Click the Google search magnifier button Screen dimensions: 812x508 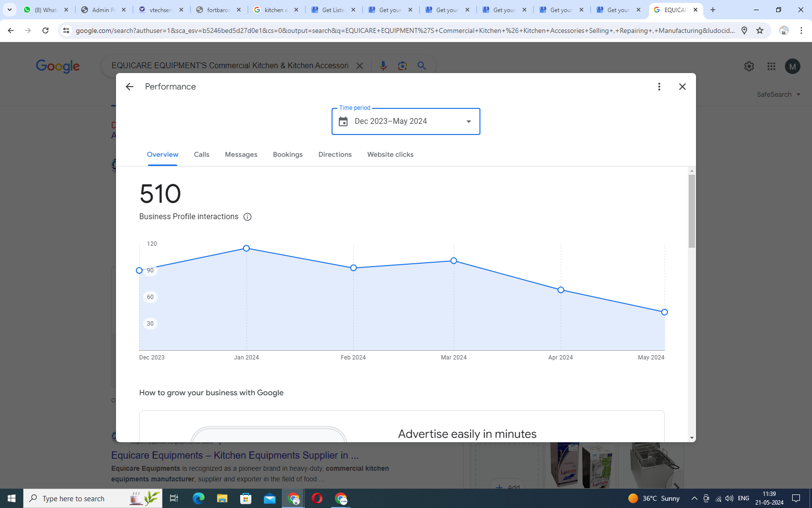(x=421, y=66)
